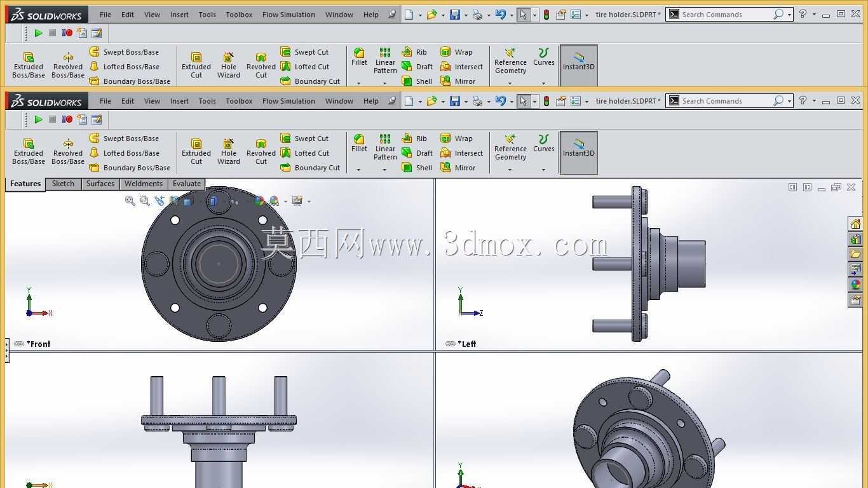This screenshot has width=868, height=488.
Task: Open the Help dropdown arrow in the lower window
Action: point(814,102)
